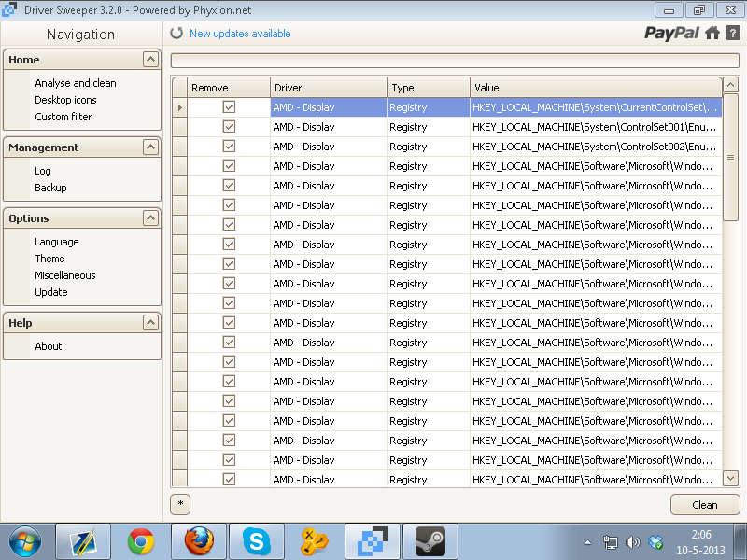Click the scrollbar down arrow

[730, 478]
